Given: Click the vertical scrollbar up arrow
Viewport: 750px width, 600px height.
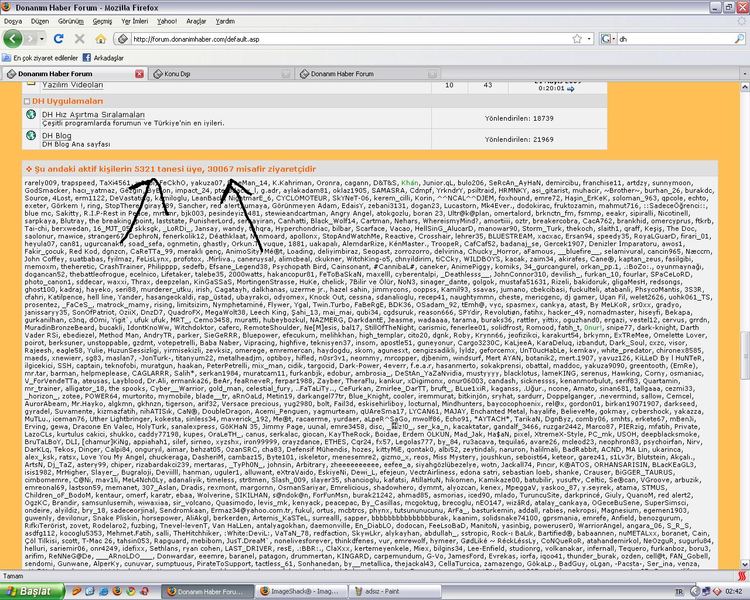Looking at the screenshot, I should 745,87.
